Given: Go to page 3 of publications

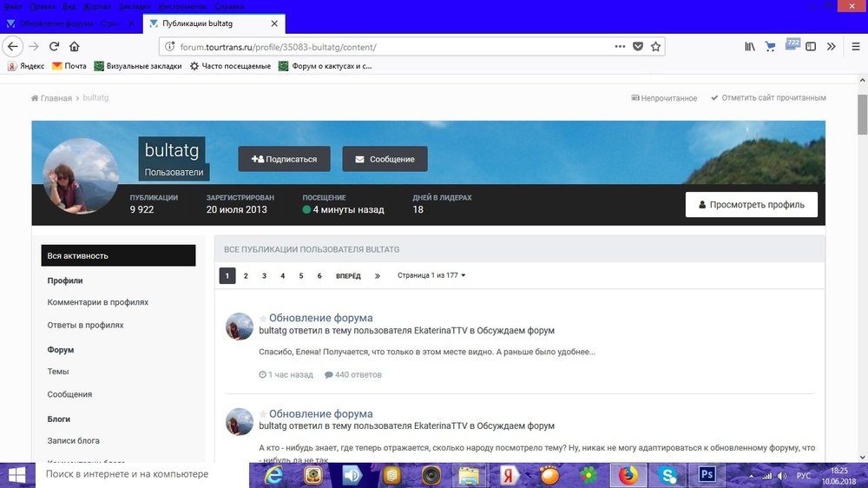Looking at the screenshot, I should 264,275.
